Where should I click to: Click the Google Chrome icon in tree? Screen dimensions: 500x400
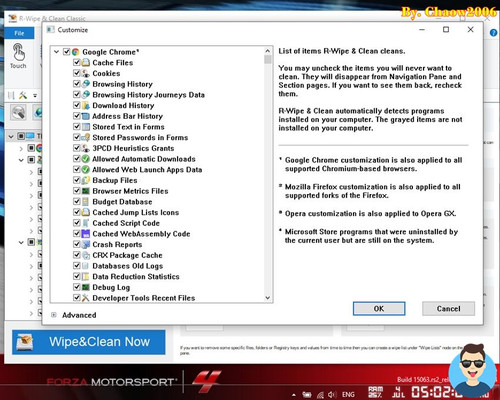pyautogui.click(x=76, y=52)
